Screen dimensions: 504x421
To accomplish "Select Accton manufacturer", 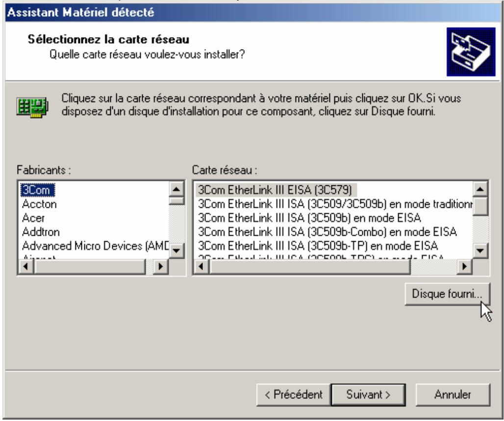I will pos(39,204).
